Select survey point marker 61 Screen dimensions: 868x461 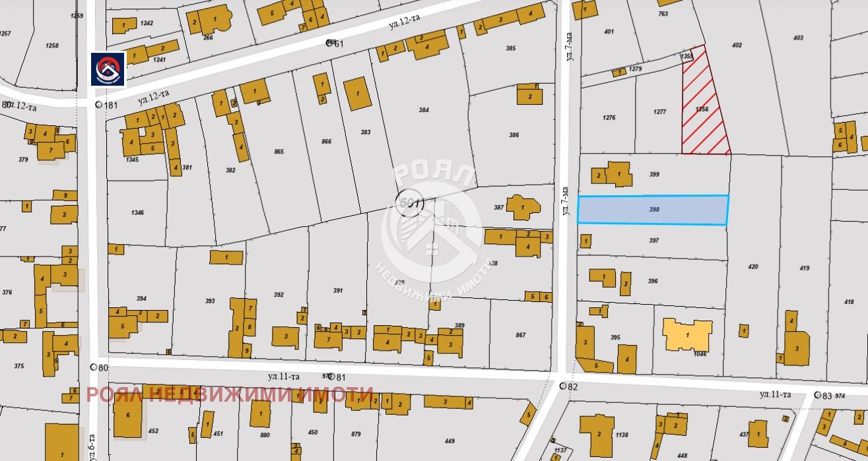pos(329,43)
